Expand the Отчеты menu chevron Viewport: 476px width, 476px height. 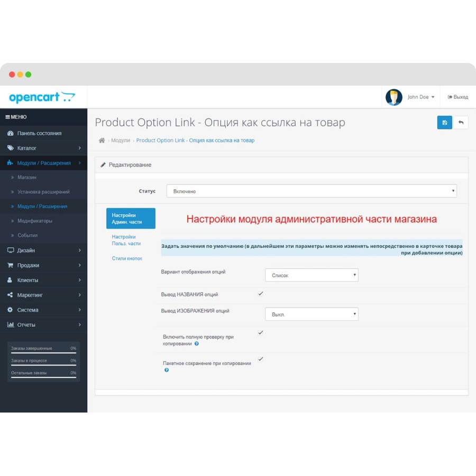point(79,325)
